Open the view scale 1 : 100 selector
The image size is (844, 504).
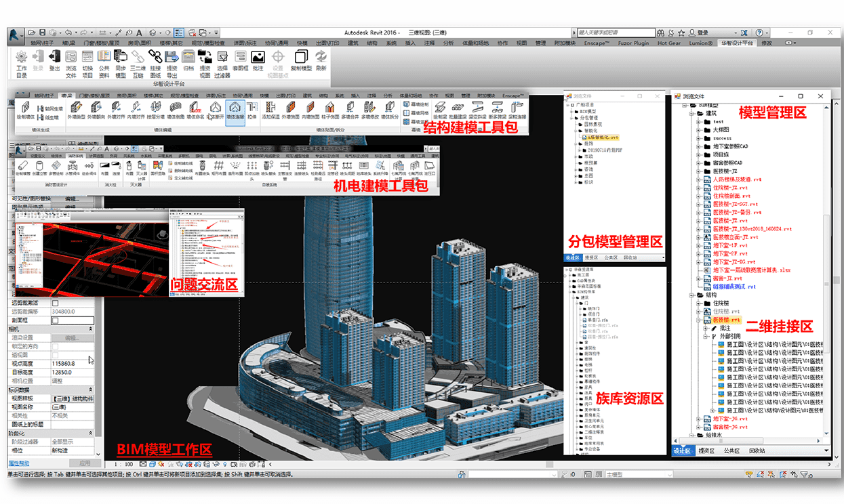point(124,464)
